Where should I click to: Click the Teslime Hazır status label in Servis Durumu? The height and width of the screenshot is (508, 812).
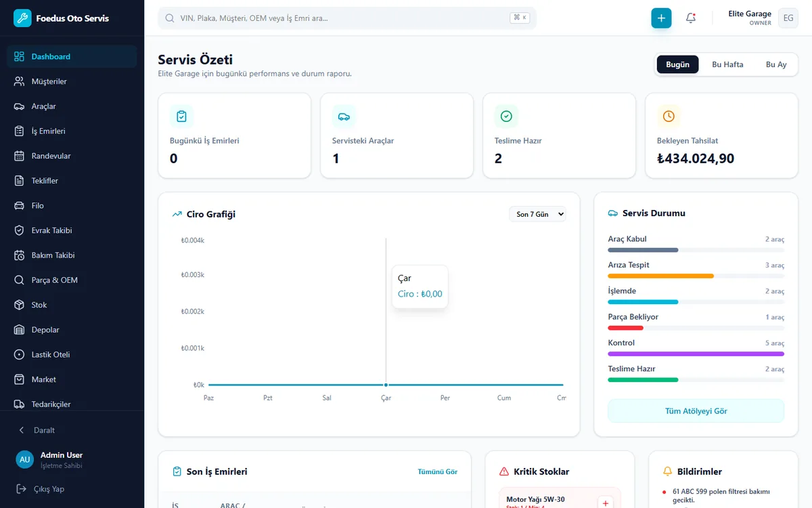pos(631,369)
